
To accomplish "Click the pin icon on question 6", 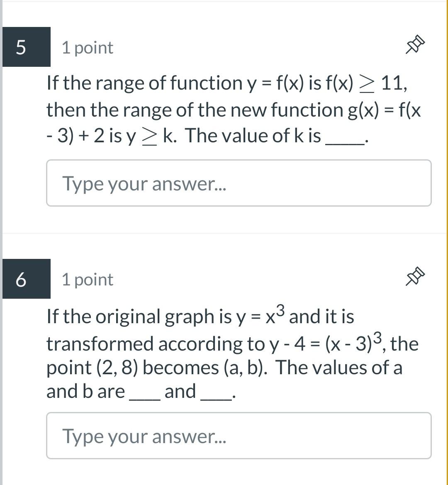I will coord(414,276).
